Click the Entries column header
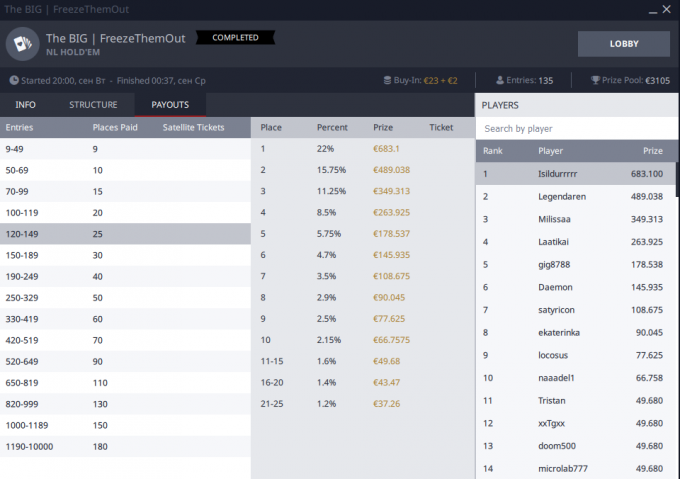 [x=19, y=127]
